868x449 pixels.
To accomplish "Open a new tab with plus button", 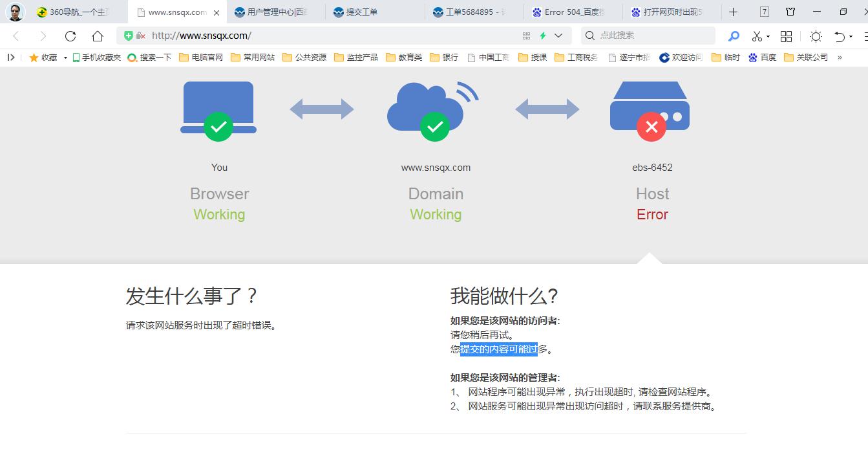I will [x=733, y=12].
